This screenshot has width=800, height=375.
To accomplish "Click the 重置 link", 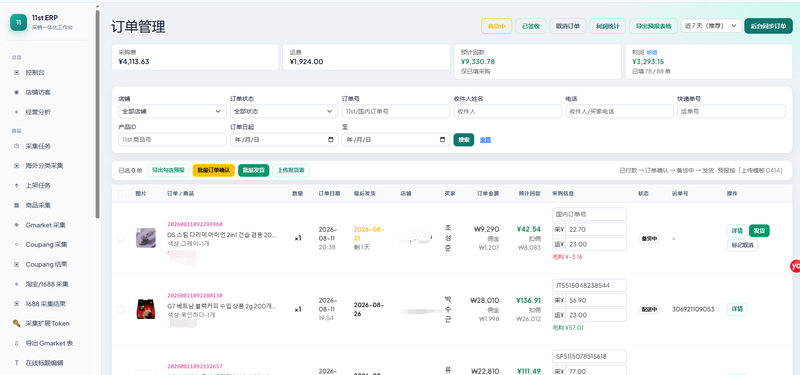I will [485, 140].
